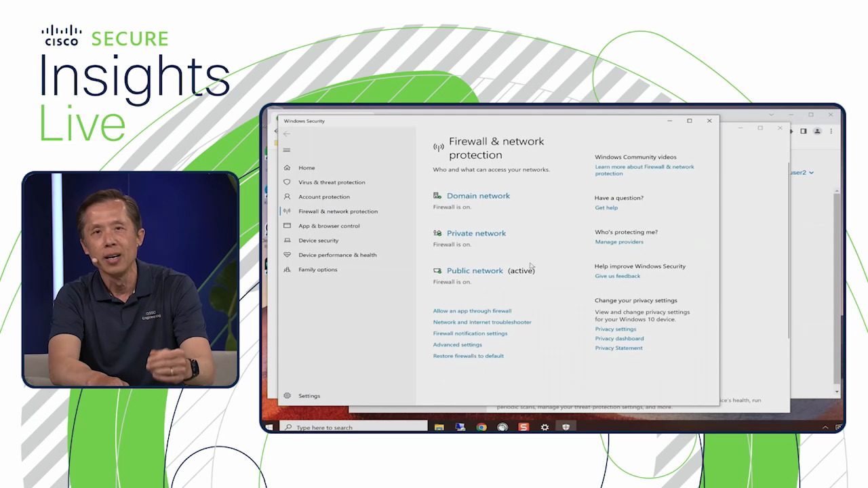868x488 pixels.
Task: Click the browser window's vertical scrollbar
Action: (837, 271)
